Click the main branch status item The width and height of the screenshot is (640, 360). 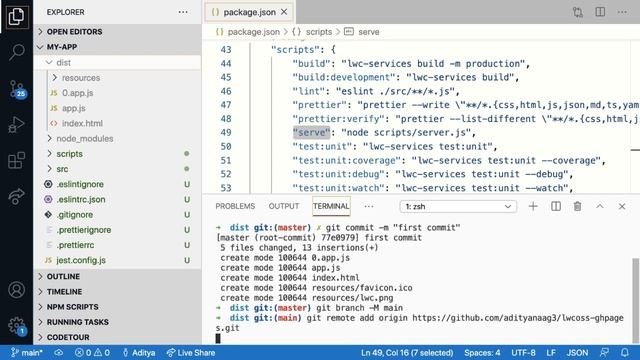27,353
